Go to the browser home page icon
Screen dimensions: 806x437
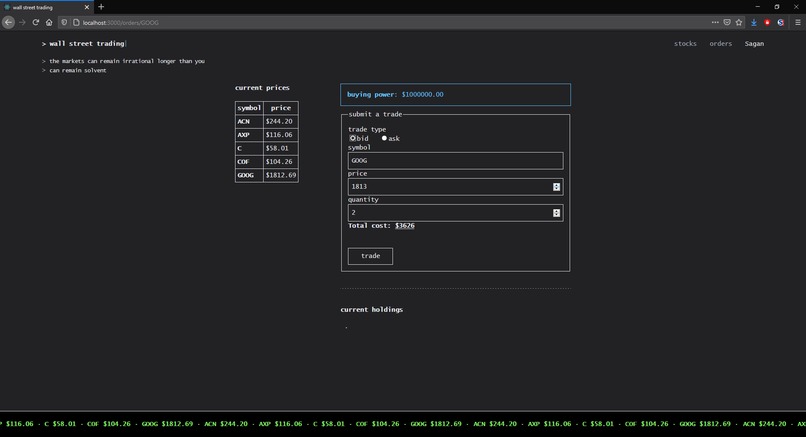(x=49, y=23)
